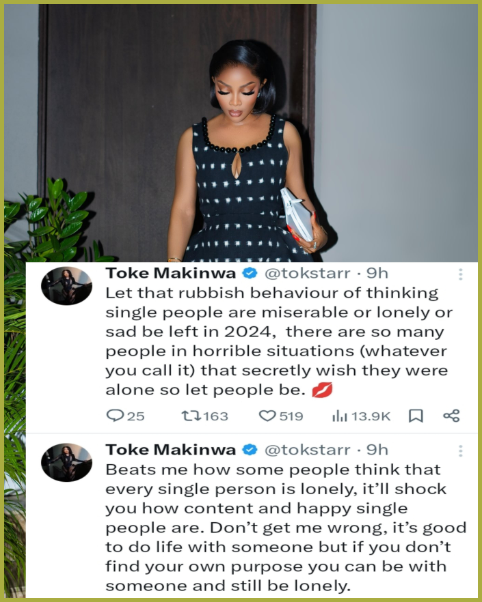Open Toke Makinwa name on second tweet
The width and height of the screenshot is (482, 602).
(171, 450)
